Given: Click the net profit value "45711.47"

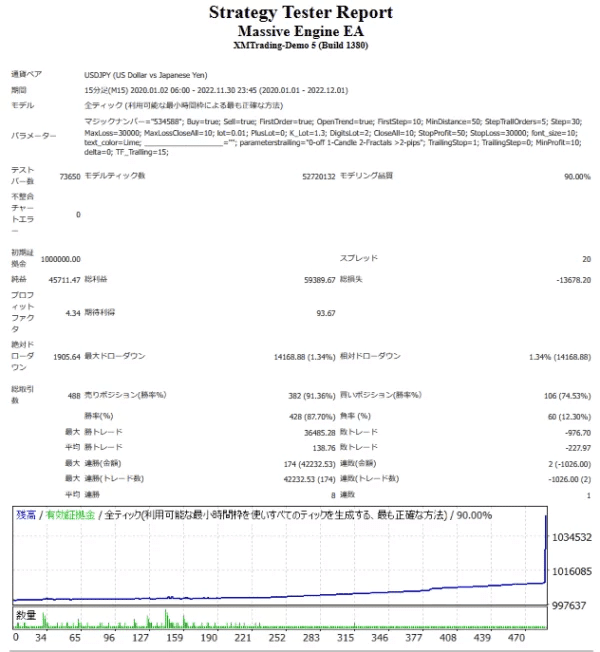Looking at the screenshot, I should click(64, 280).
